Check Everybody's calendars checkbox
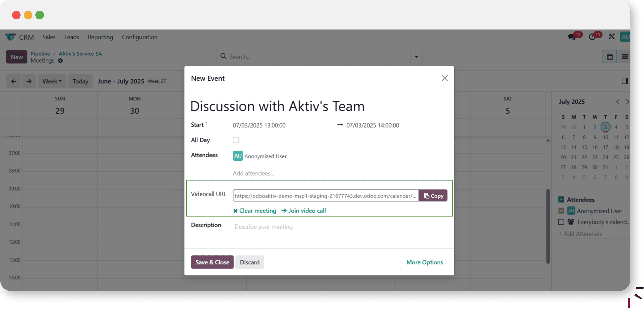Screen dimensions: 644x309 tap(561, 222)
